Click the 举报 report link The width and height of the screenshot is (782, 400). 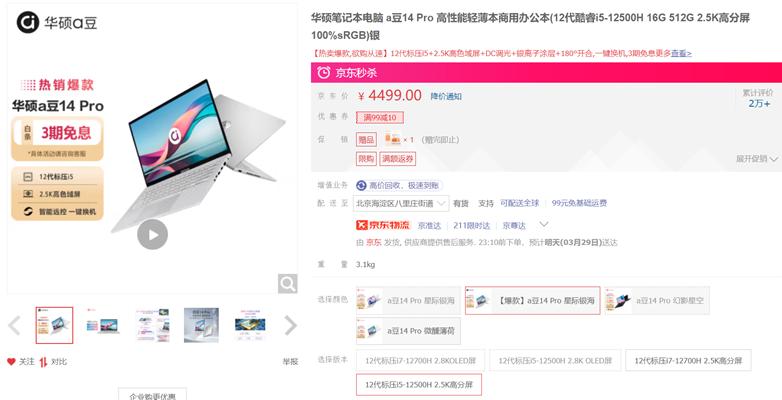coord(290,362)
